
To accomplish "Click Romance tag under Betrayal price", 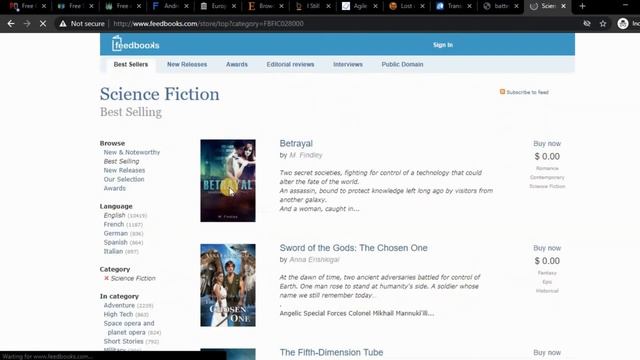I will click(x=547, y=168).
